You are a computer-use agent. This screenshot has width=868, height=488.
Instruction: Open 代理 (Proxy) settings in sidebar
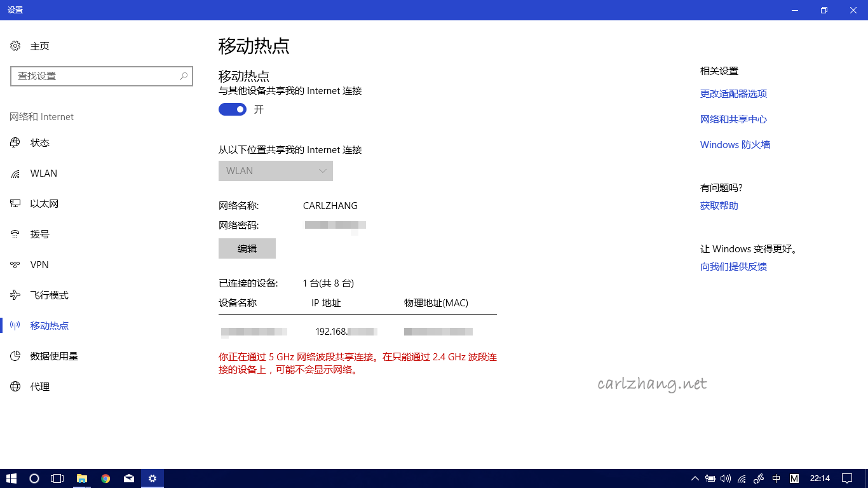click(39, 386)
